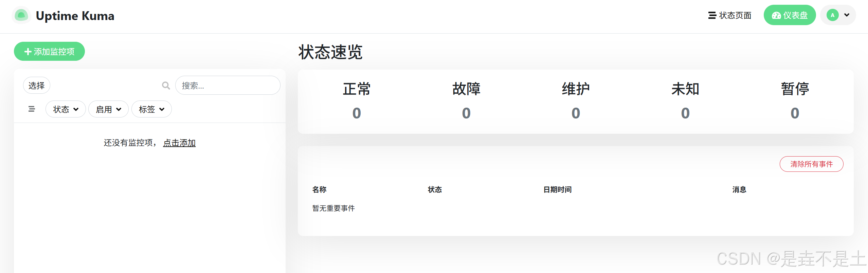Viewport: 868px width, 273px height.
Task: Open the 状态页面 status pages menu
Action: coord(730,15)
